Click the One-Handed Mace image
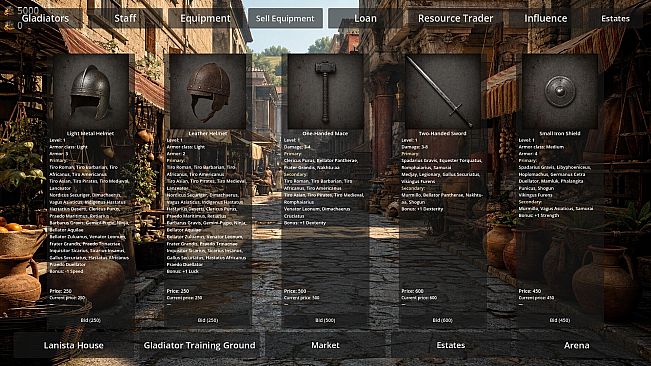Screen dimensions: 651x366 [325, 92]
